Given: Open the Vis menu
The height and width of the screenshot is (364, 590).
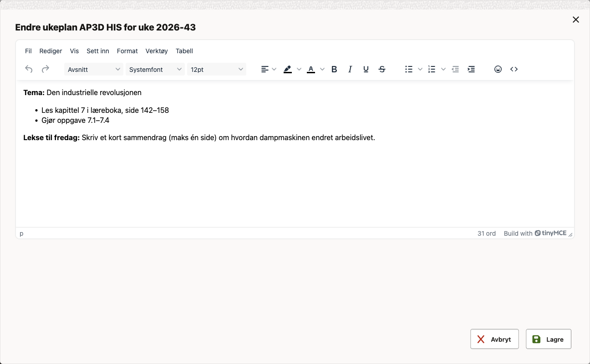Looking at the screenshot, I should click(74, 51).
